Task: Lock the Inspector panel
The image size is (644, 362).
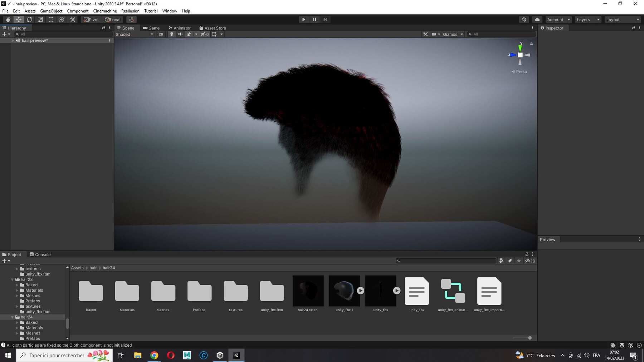Action: pyautogui.click(x=634, y=28)
